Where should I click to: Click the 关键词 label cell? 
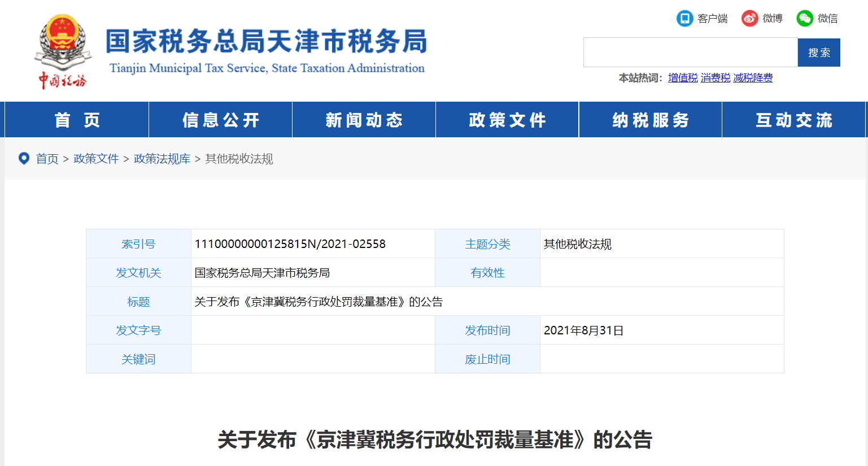138,359
